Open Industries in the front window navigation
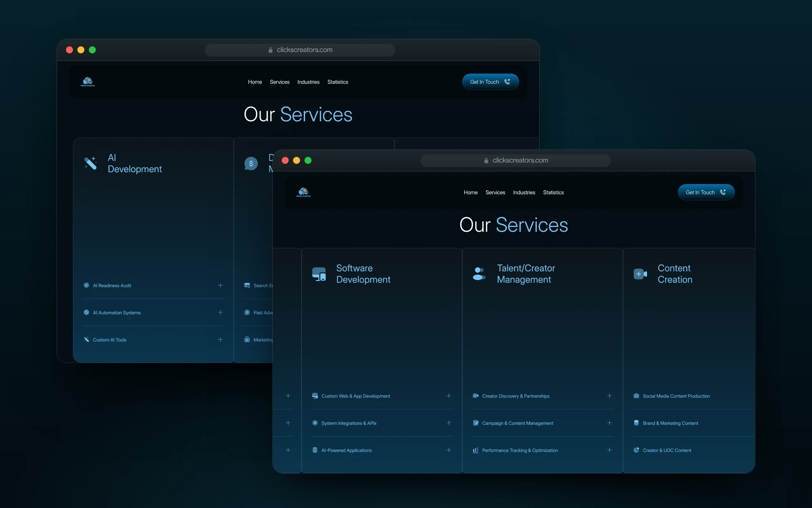 pyautogui.click(x=524, y=192)
